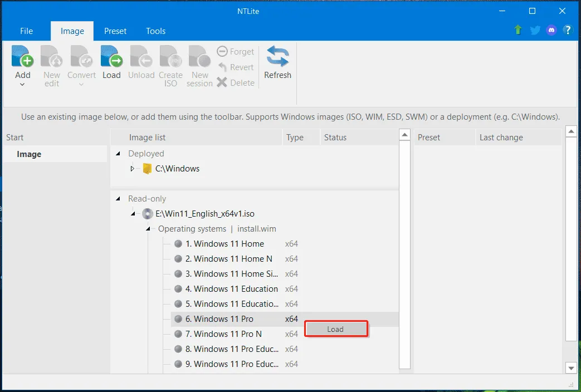581x392 pixels.
Task: Click the Preset column header
Action: [x=445, y=137]
